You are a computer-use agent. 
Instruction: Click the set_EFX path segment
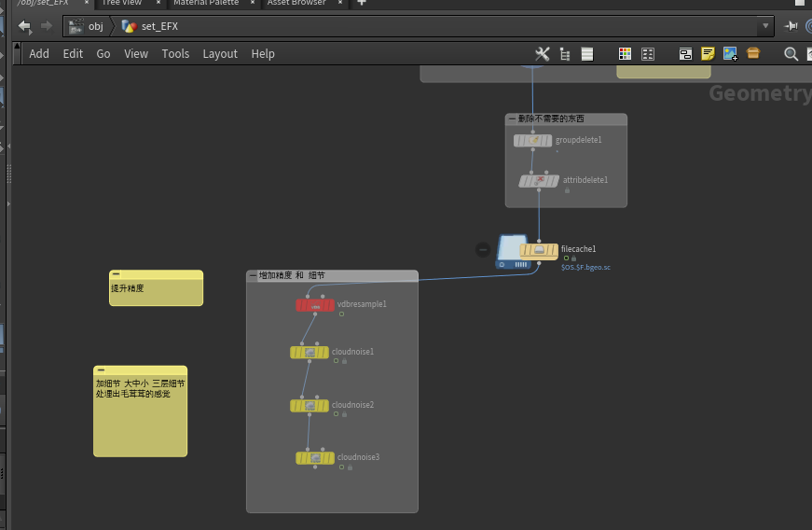(x=150, y=26)
